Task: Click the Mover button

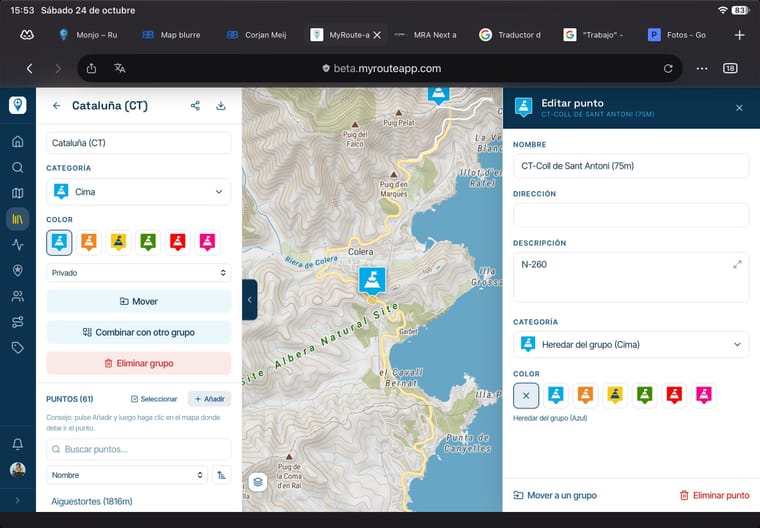Action: (139, 301)
